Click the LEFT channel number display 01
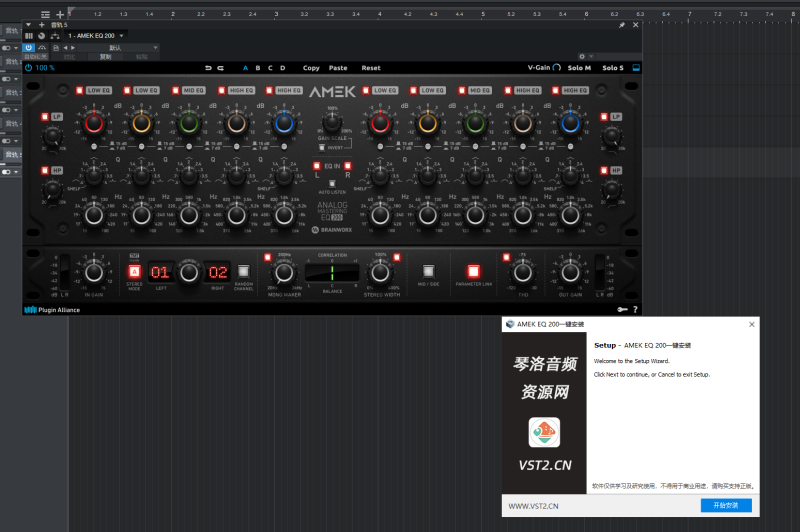Image resolution: width=800 pixels, height=532 pixels. pyautogui.click(x=160, y=272)
